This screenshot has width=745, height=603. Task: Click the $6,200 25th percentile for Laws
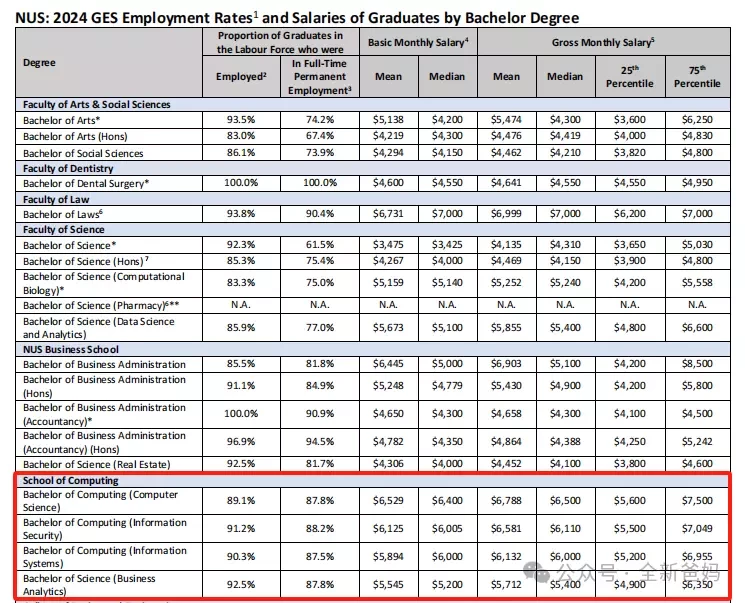pos(630,214)
